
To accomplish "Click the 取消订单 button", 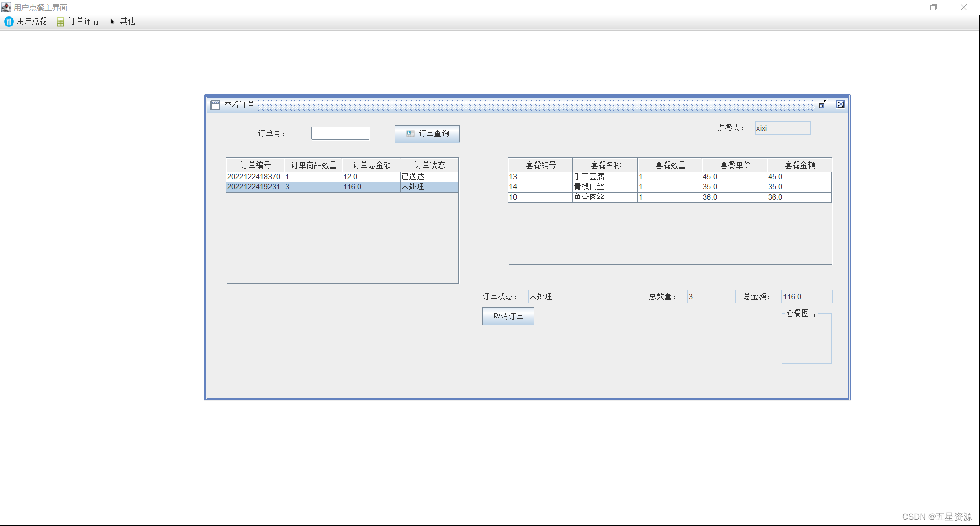I will pyautogui.click(x=508, y=317).
